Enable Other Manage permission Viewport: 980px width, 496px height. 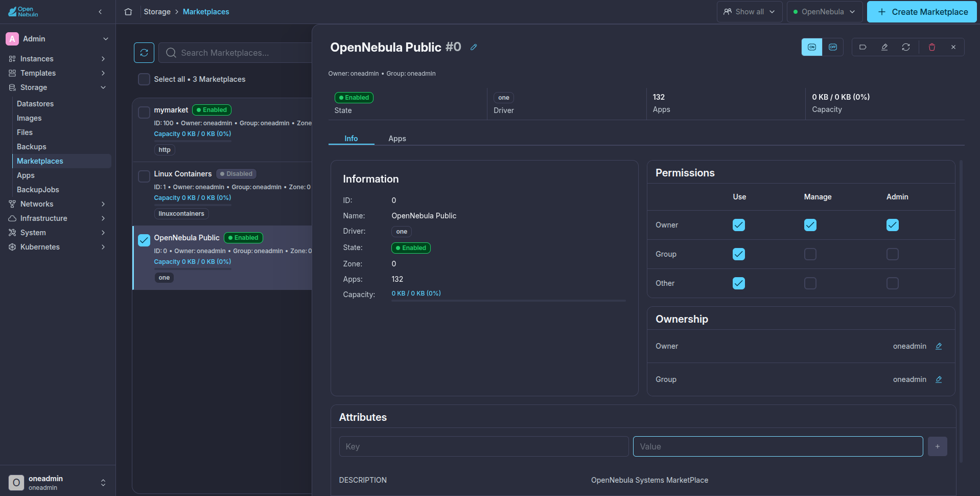tap(810, 283)
